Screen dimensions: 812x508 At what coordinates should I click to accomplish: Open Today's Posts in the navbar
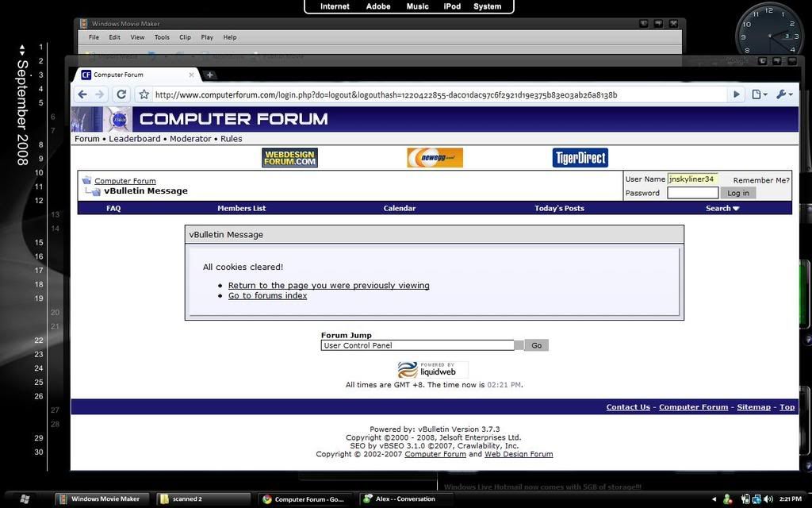point(559,209)
